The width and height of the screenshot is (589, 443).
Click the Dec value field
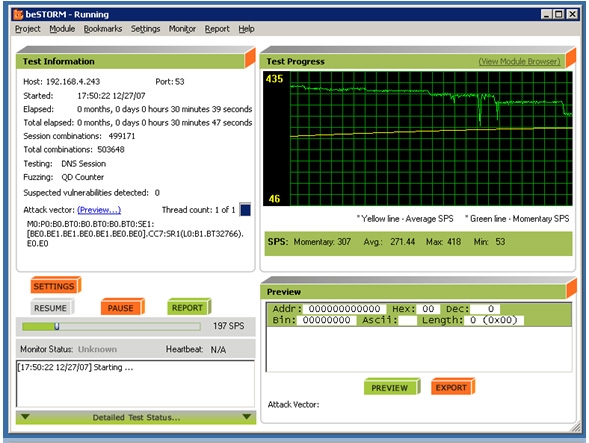point(485,309)
